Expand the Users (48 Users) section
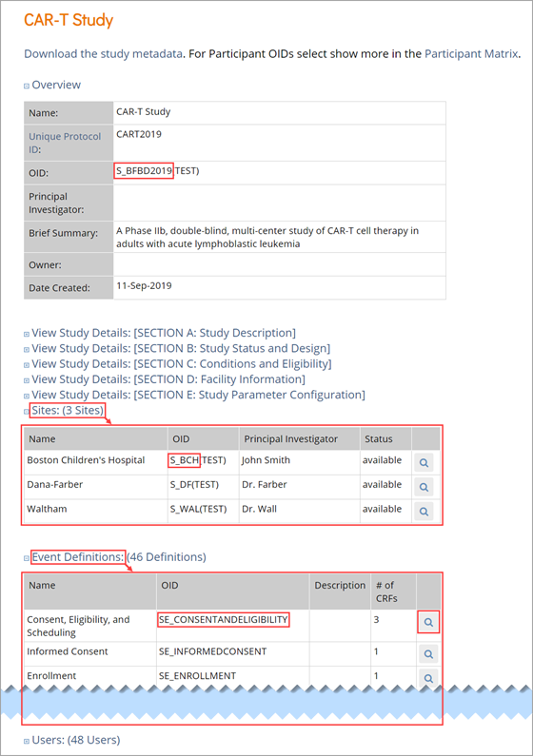 [x=72, y=740]
